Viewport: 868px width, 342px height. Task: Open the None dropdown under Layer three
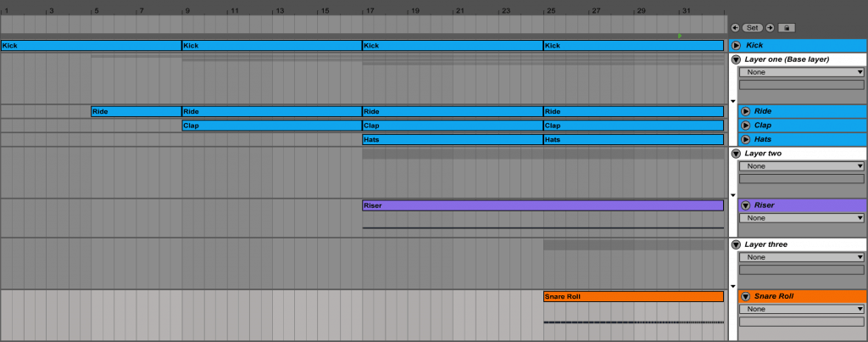802,257
